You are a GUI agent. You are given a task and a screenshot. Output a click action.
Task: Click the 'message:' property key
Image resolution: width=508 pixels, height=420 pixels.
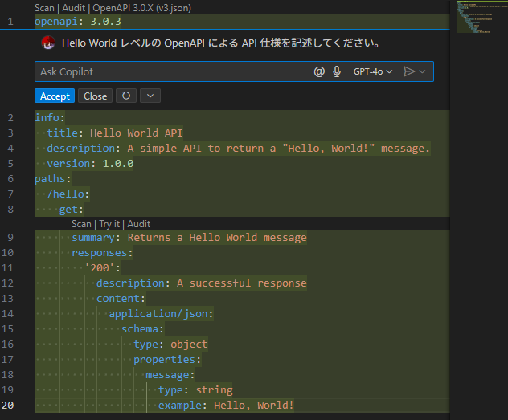[170, 375]
